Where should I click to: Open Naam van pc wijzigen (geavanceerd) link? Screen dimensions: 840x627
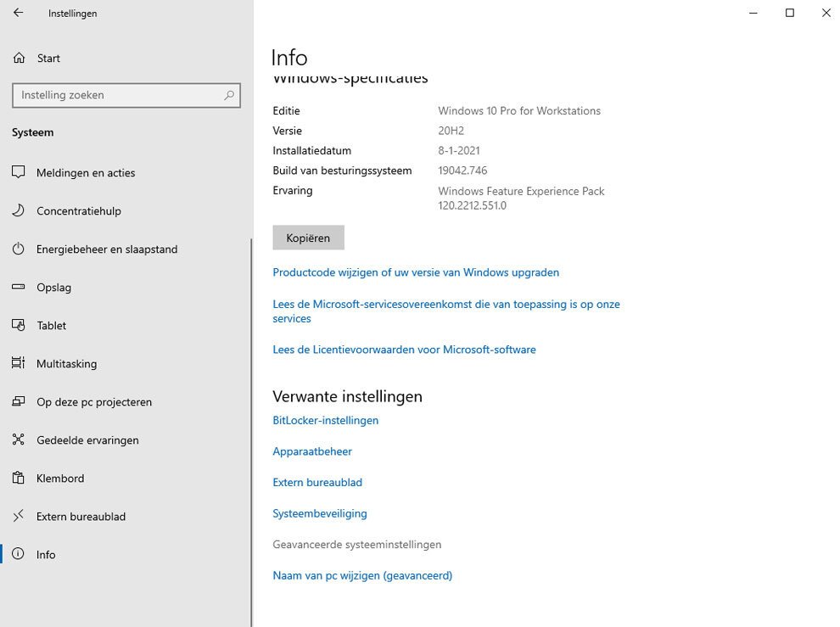(x=362, y=575)
